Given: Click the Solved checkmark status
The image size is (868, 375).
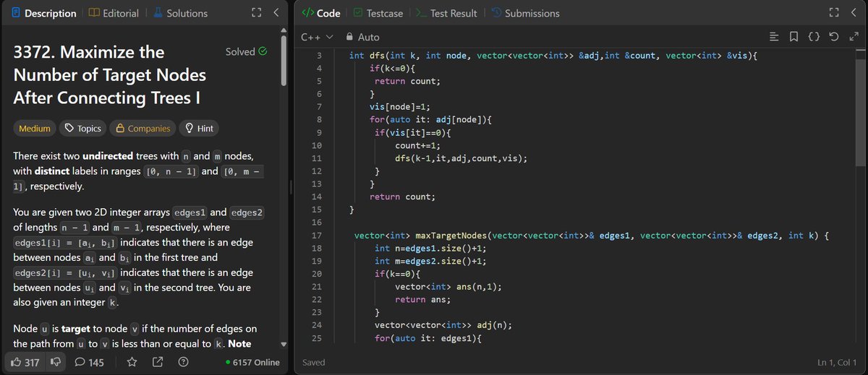Looking at the screenshot, I should (x=247, y=51).
